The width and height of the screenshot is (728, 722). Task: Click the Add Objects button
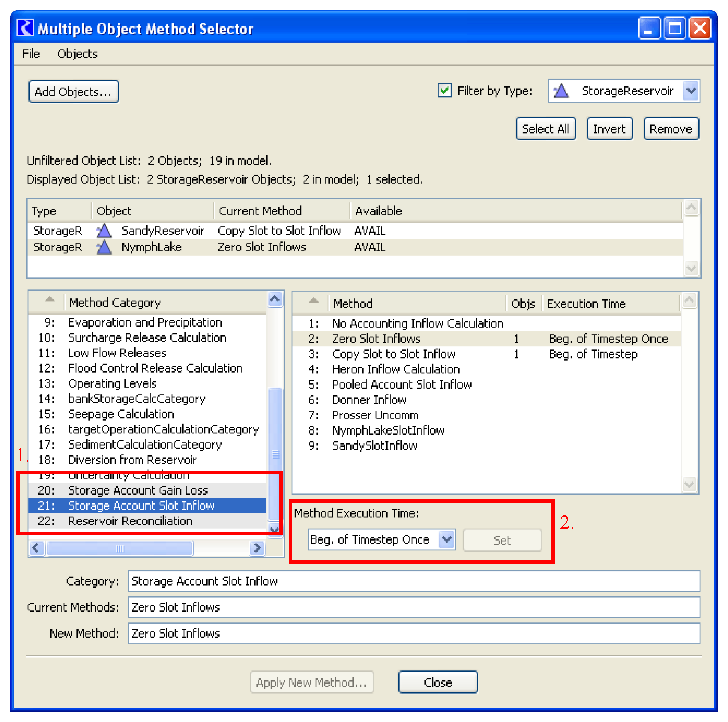pos(73,92)
